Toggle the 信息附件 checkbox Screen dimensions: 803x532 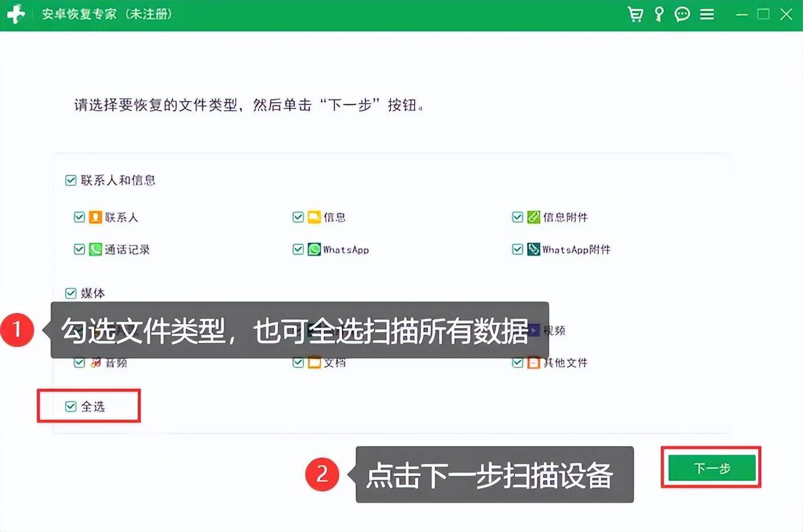point(517,217)
